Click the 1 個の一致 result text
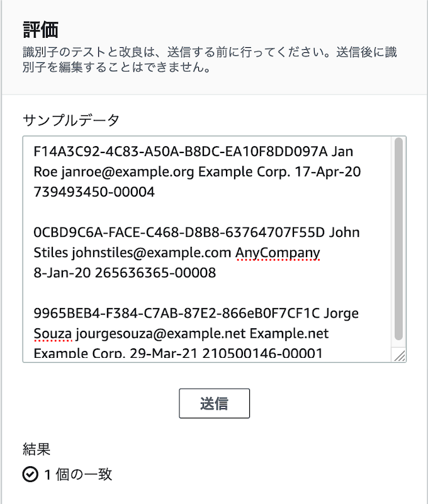Image resolution: width=428 pixels, height=504 pixels. click(78, 474)
